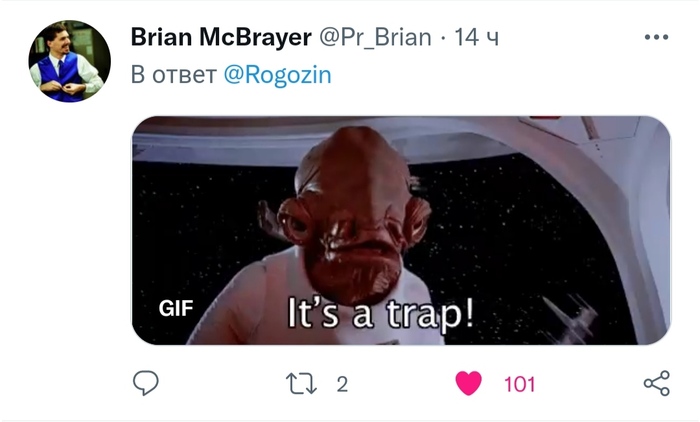
Task: Click the "It's a trap!" caption text
Action: click(380, 314)
